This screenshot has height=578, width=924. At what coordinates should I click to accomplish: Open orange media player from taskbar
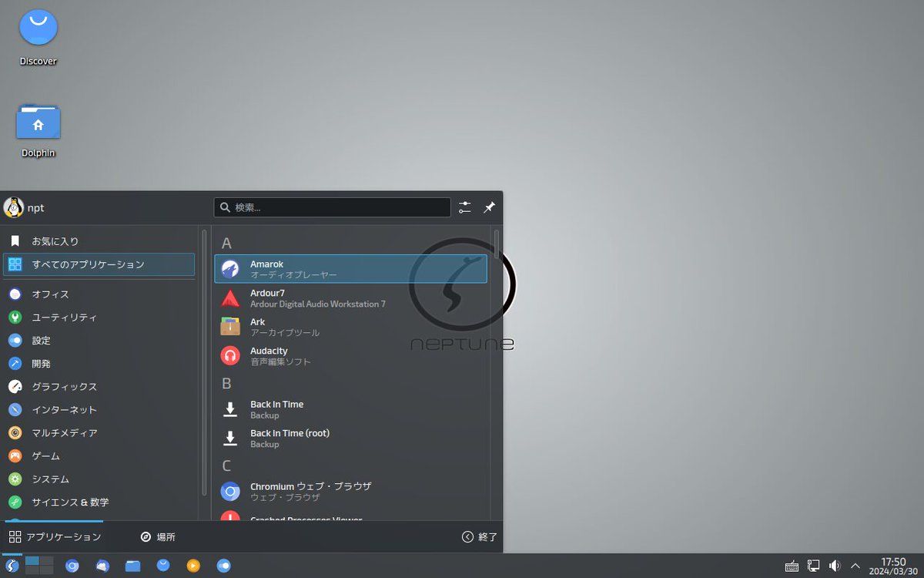(x=193, y=566)
